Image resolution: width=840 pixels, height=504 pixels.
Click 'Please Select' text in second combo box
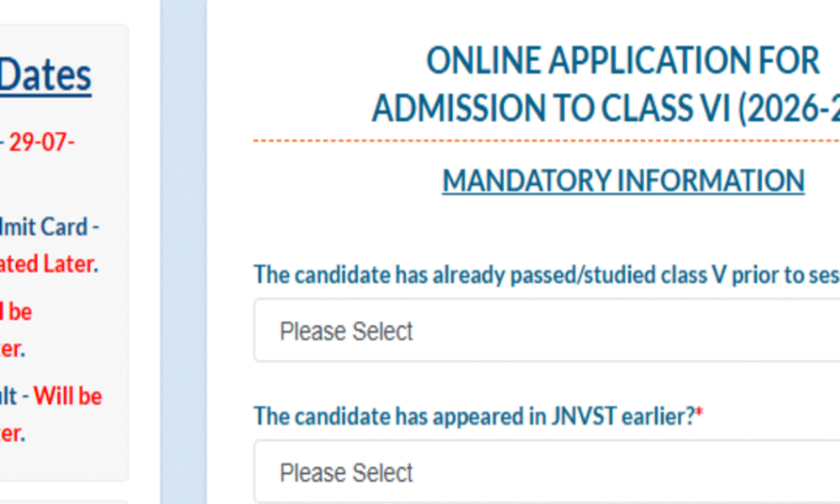[x=346, y=473]
